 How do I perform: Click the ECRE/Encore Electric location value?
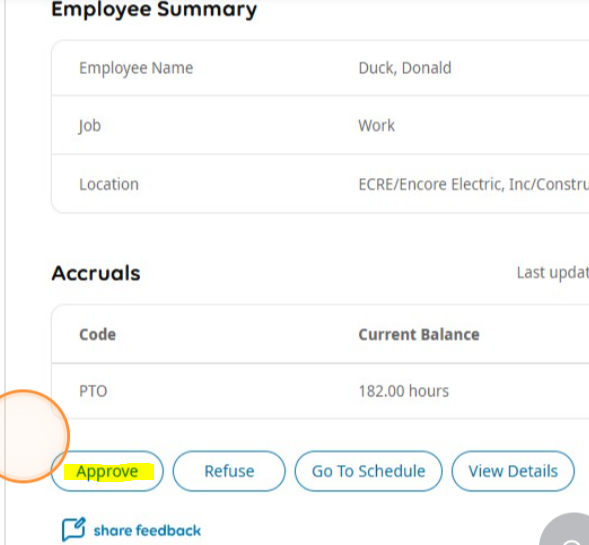pyautogui.click(x=474, y=184)
